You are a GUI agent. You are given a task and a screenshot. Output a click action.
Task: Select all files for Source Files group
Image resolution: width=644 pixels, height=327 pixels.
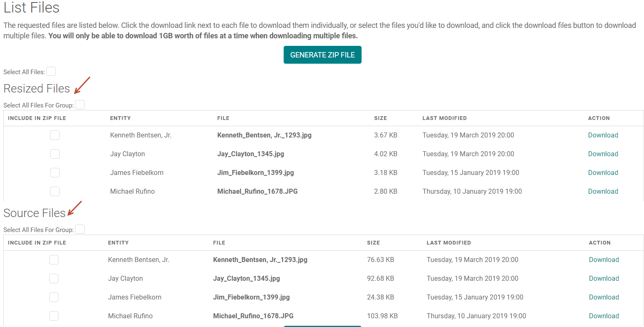[x=80, y=230]
